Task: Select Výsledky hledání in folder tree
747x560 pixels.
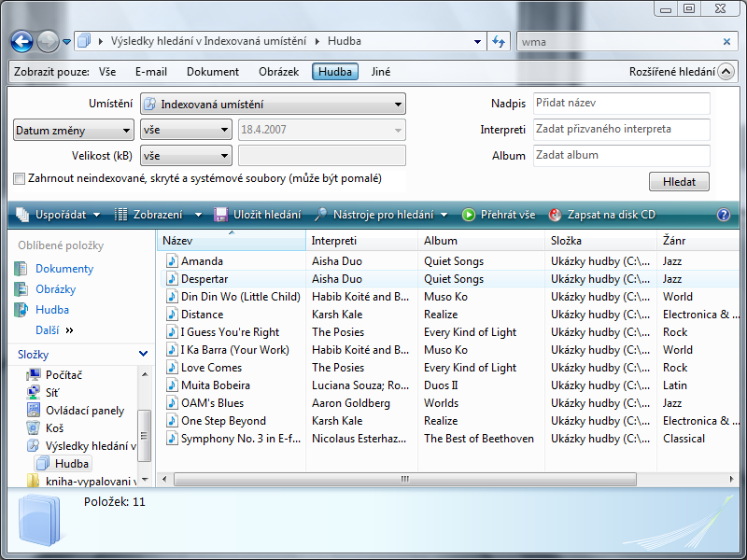Action: coord(91,446)
